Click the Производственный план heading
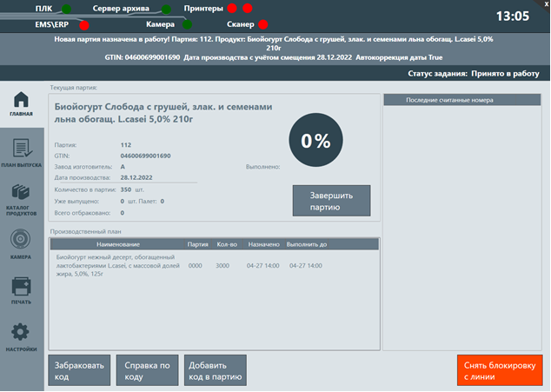Viewport: 551px width, 392px height. click(x=85, y=232)
